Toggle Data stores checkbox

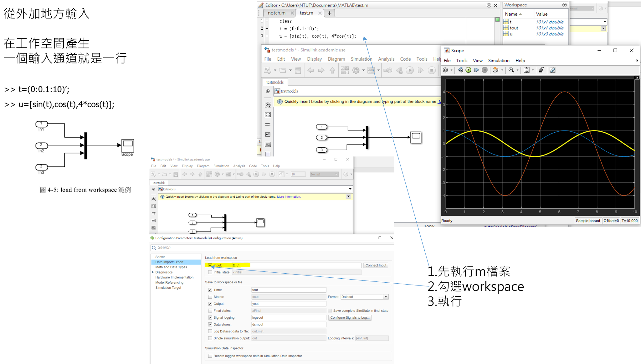point(210,324)
